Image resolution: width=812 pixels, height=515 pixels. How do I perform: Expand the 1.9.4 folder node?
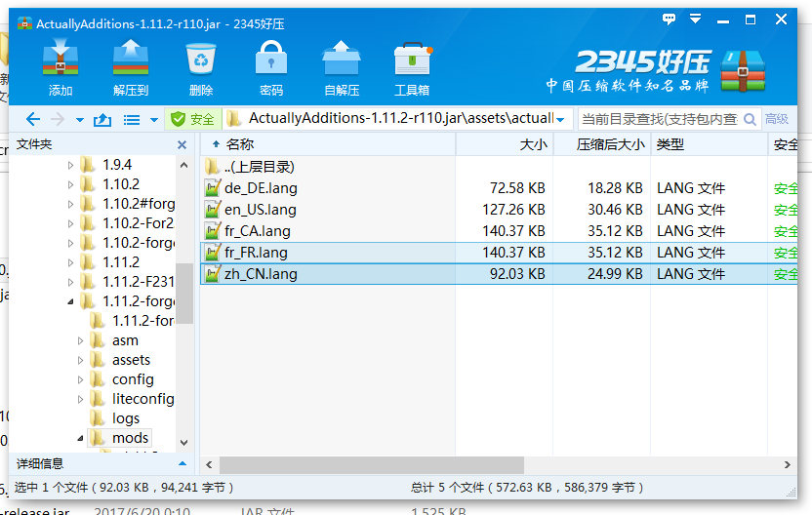coord(70,165)
